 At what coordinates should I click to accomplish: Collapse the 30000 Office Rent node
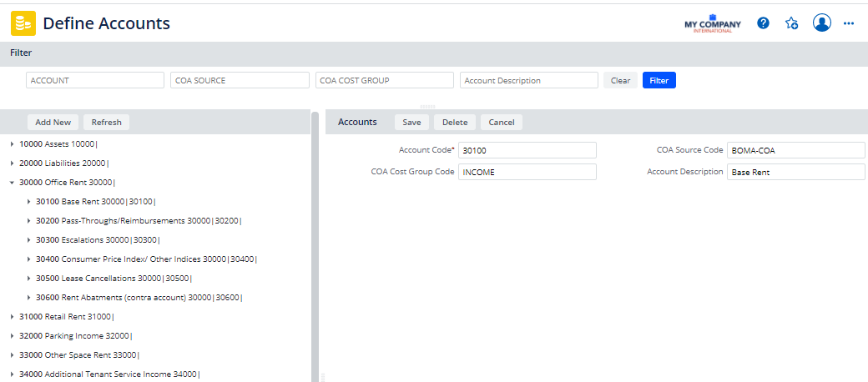coord(13,183)
